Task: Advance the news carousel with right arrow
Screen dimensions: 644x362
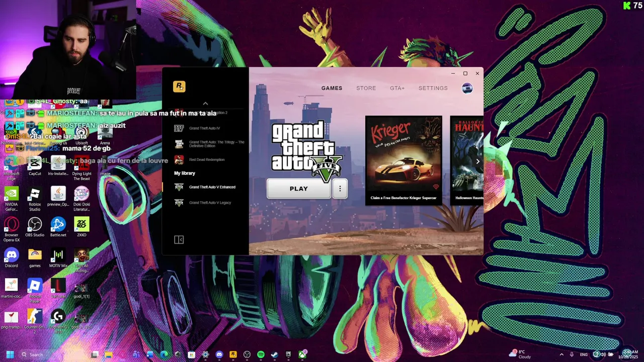Action: [477, 161]
